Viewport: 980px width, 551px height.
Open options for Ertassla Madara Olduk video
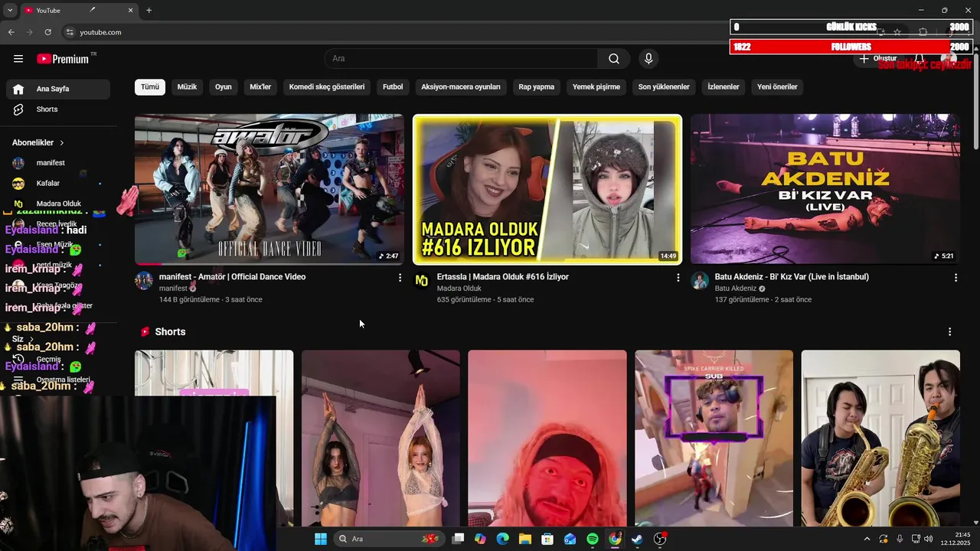[x=678, y=278]
